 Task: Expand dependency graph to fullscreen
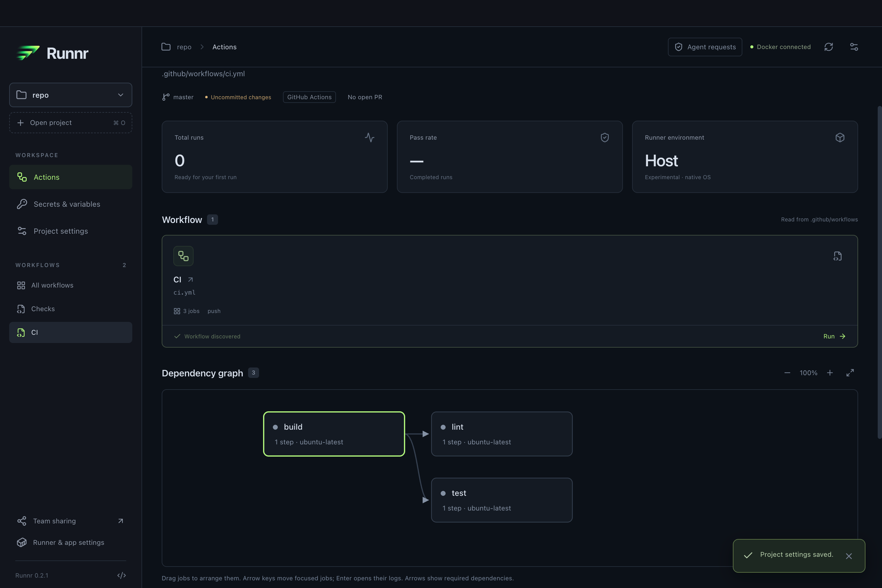850,373
